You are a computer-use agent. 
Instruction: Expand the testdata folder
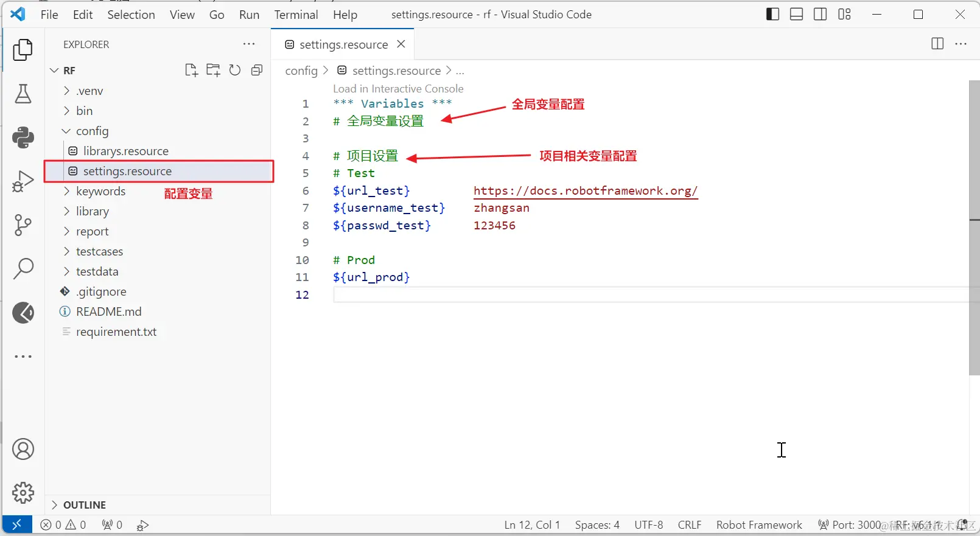tap(158, 271)
